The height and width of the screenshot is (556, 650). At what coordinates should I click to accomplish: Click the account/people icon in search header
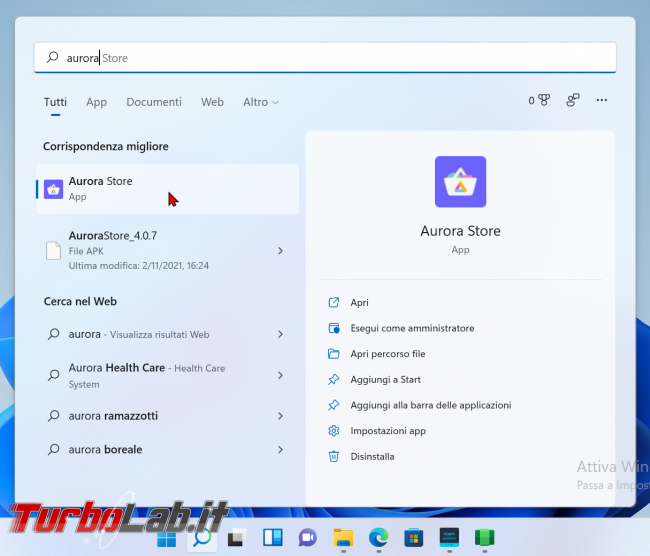(x=572, y=100)
